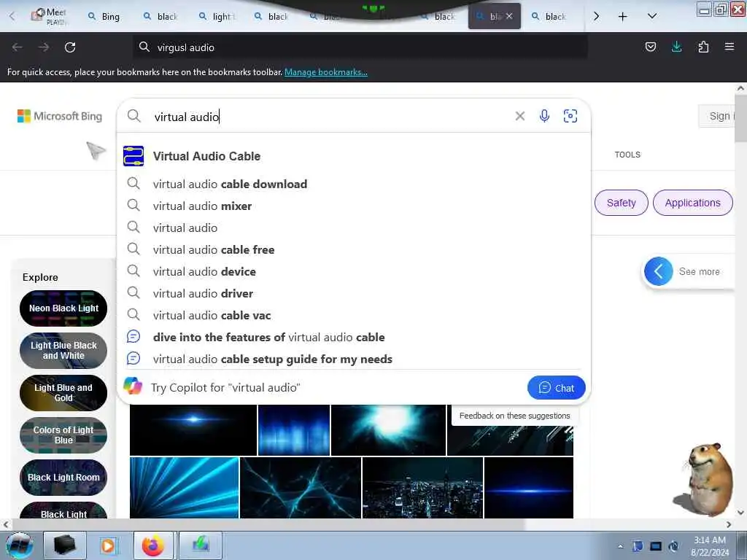Click the browser forward arrow button
Screen dimensions: 747x560
pyautogui.click(x=43, y=47)
